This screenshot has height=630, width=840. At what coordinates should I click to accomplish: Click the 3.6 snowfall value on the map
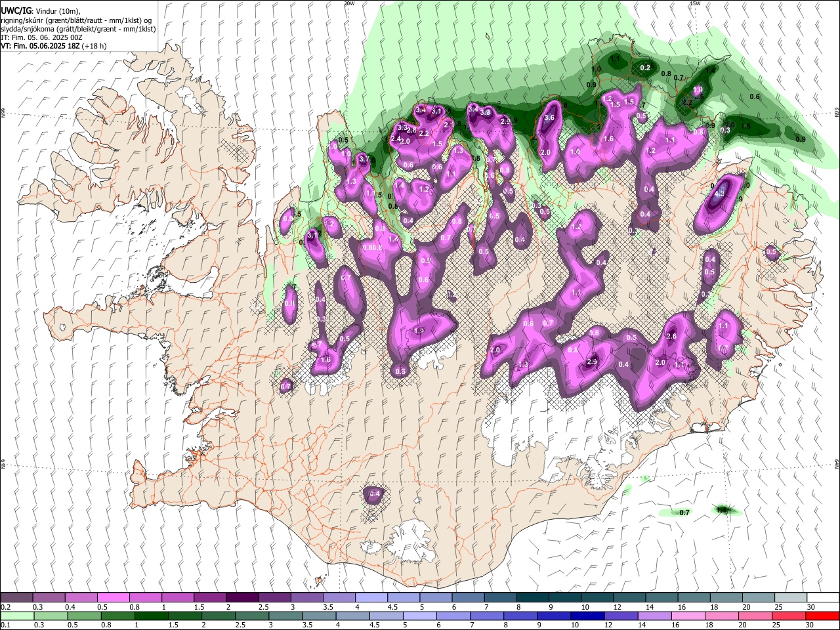[550, 118]
